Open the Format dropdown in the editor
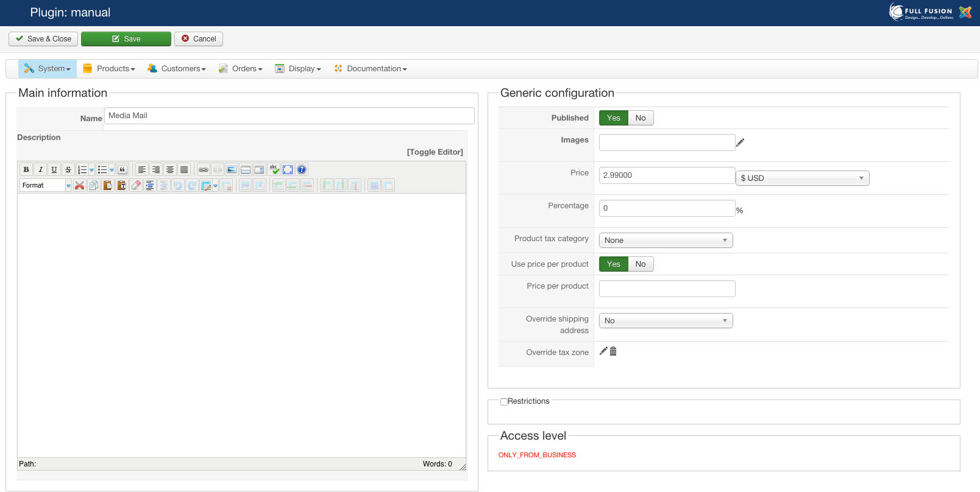The width and height of the screenshot is (980, 492). pos(46,185)
